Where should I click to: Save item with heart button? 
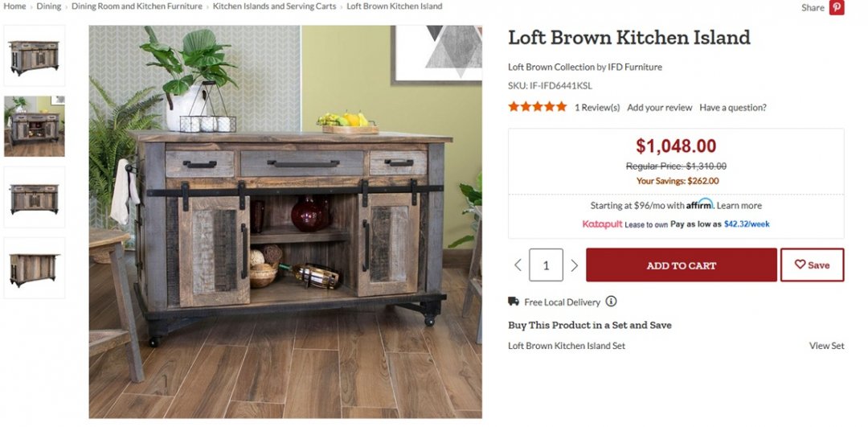(x=812, y=265)
